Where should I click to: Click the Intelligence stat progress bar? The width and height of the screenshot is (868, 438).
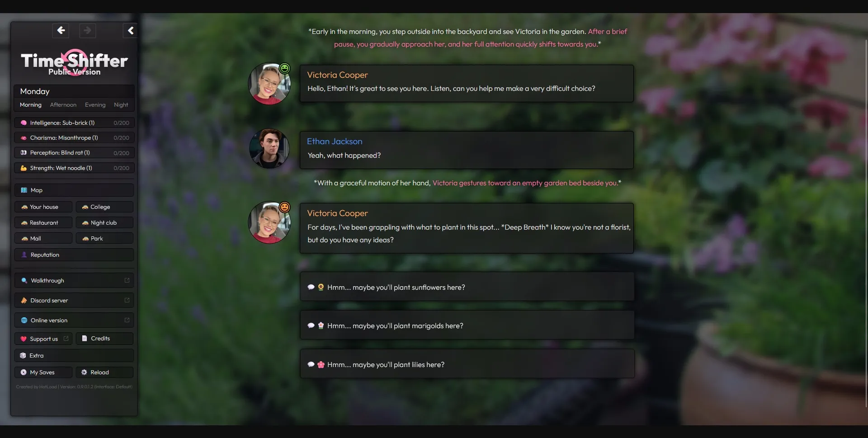click(x=74, y=123)
